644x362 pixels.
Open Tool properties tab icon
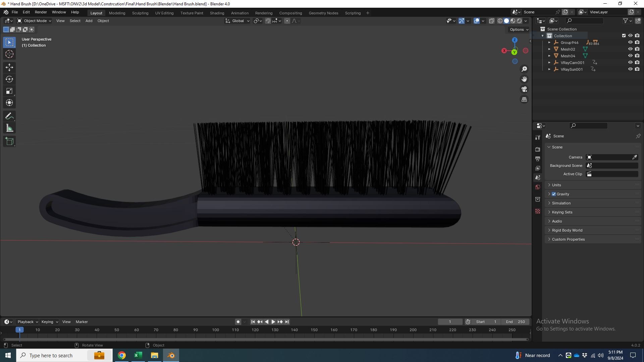[x=538, y=137]
